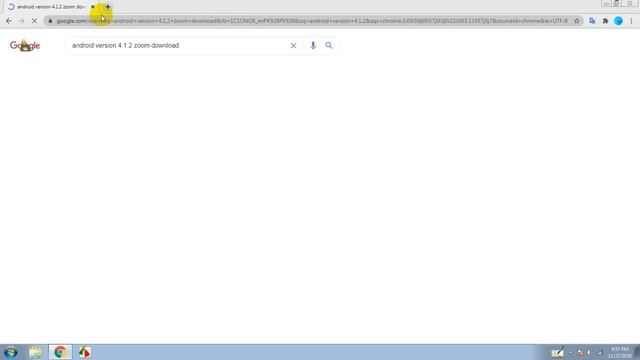Switch to Chrome in the taskbar

tap(60, 352)
